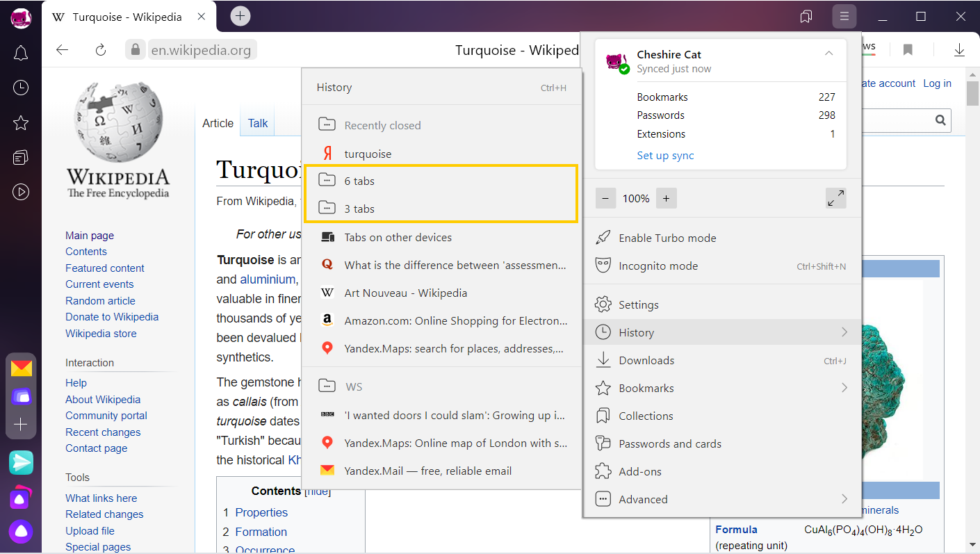
Task: Open Passwords and cards
Action: click(x=723, y=443)
